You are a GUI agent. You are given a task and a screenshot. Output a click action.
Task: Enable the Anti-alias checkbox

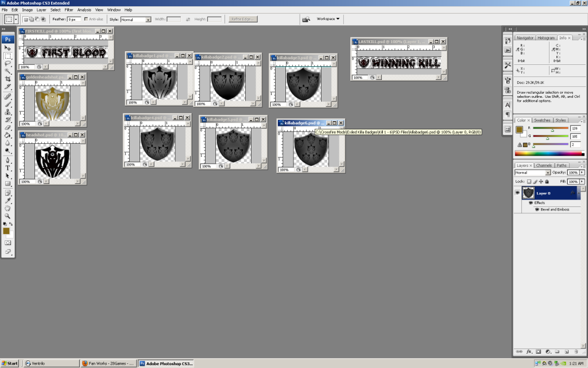(86, 20)
